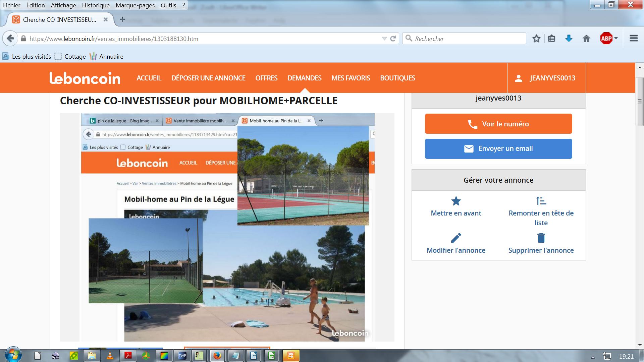Open LibreOffice Calc from the taskbar
This screenshot has width=644, height=362.
272,356
